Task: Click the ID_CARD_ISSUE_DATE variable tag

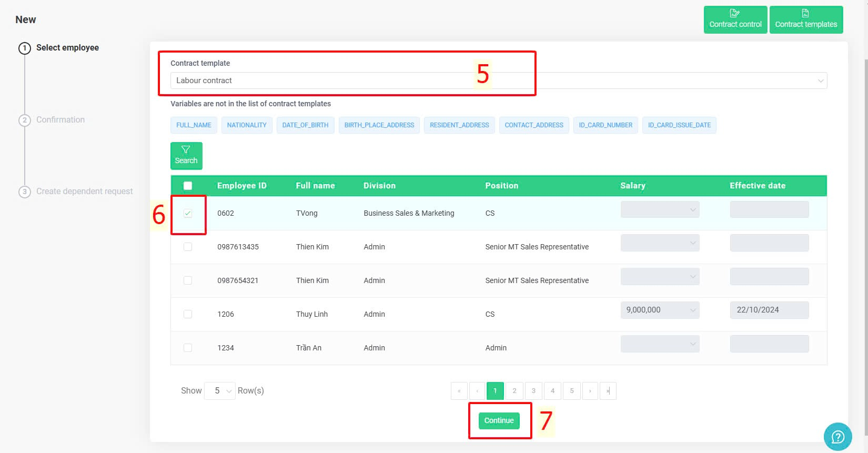Action: tap(679, 125)
